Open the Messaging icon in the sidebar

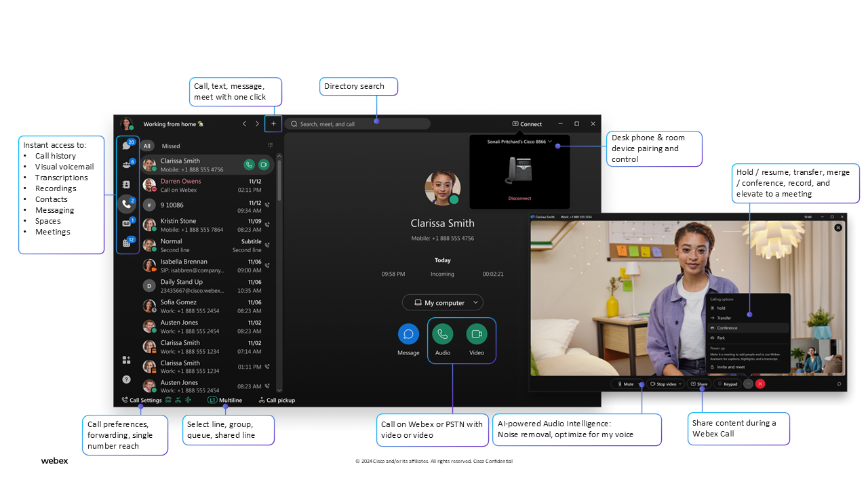coord(126,146)
